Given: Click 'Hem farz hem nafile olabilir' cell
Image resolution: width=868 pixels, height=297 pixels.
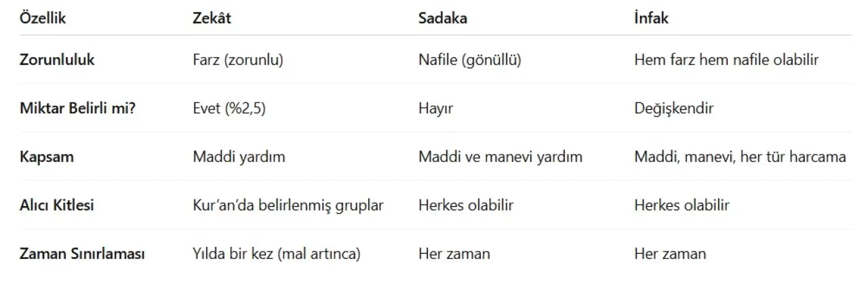Looking at the screenshot, I should [726, 60].
